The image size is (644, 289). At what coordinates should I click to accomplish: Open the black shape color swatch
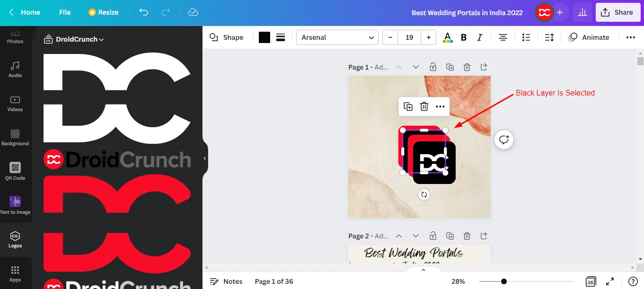265,37
